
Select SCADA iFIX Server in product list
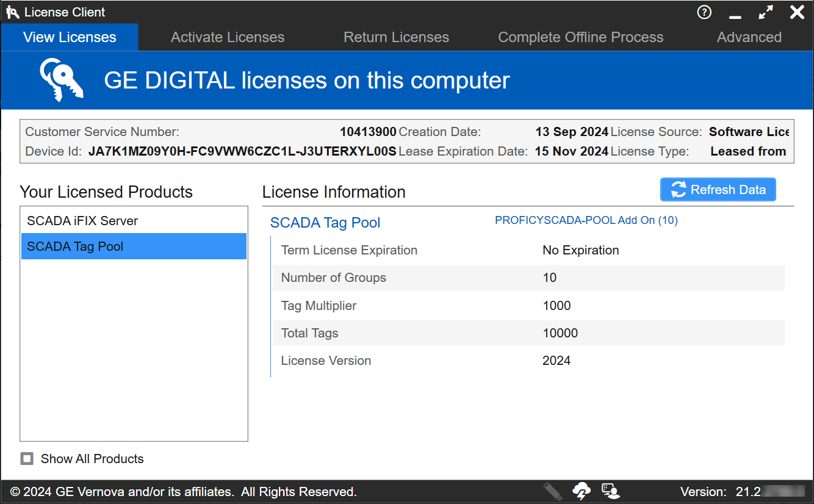[134, 221]
